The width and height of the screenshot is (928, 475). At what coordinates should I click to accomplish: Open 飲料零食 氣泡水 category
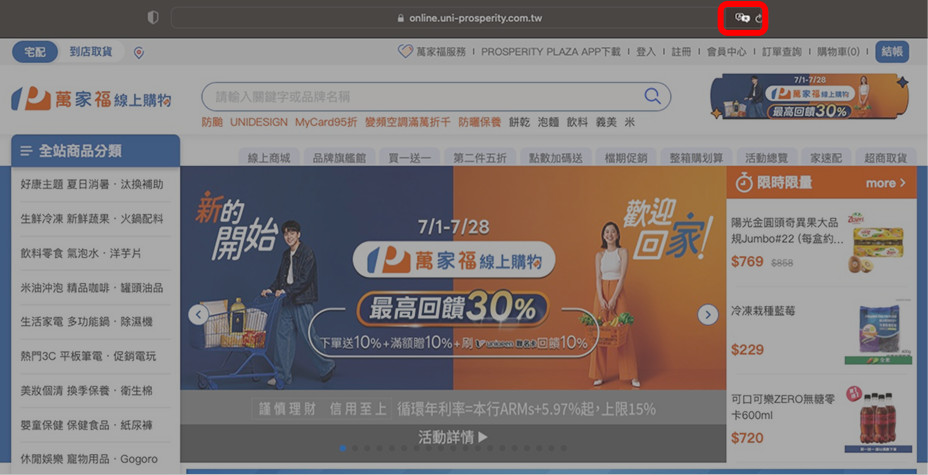[81, 253]
